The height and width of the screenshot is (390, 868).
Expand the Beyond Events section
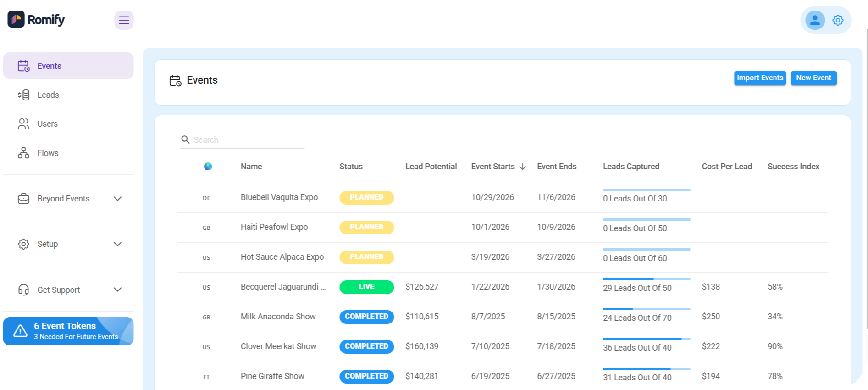point(117,199)
